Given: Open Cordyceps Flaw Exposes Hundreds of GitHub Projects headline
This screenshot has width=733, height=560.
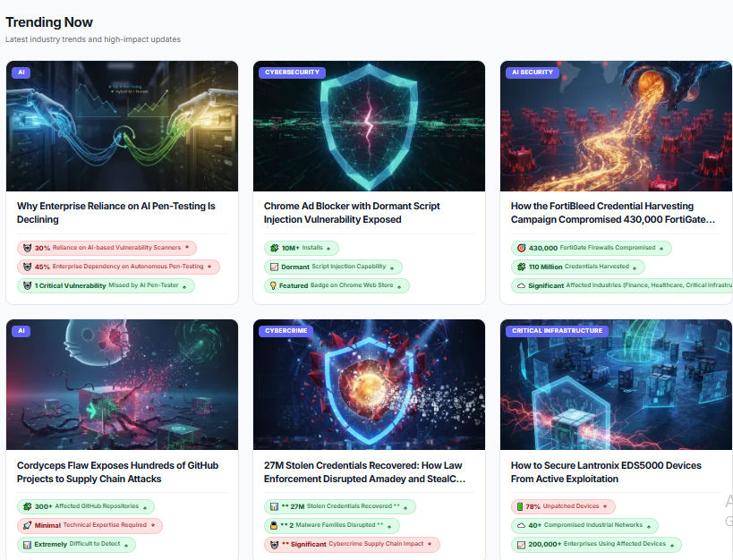Looking at the screenshot, I should pyautogui.click(x=118, y=472).
